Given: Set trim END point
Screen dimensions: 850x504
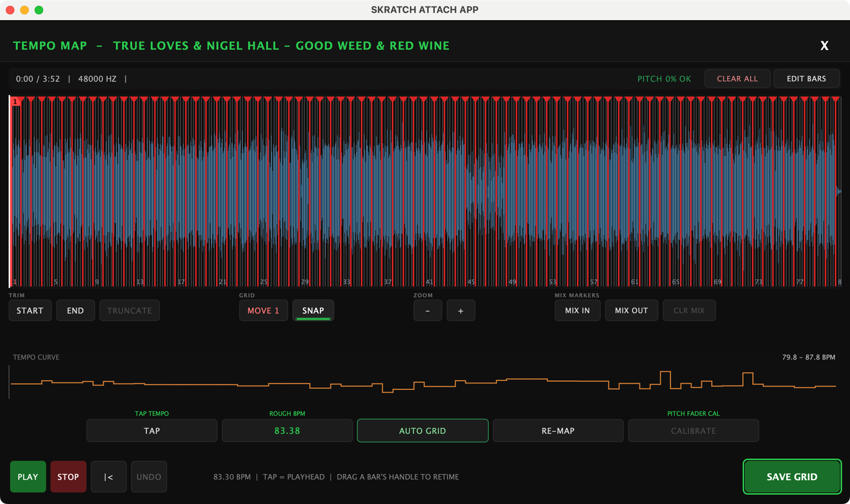Looking at the screenshot, I should [x=75, y=311].
